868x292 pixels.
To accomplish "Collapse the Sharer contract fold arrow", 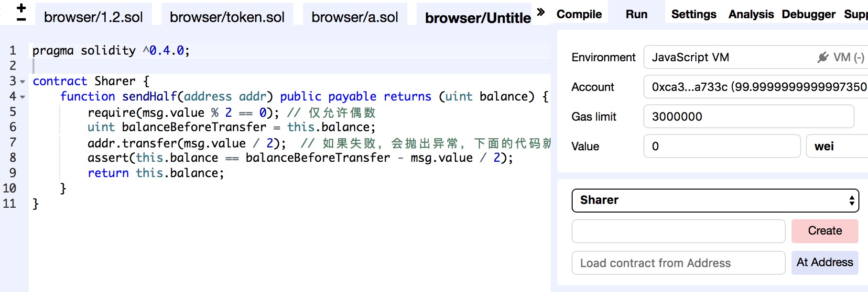I will [x=22, y=82].
